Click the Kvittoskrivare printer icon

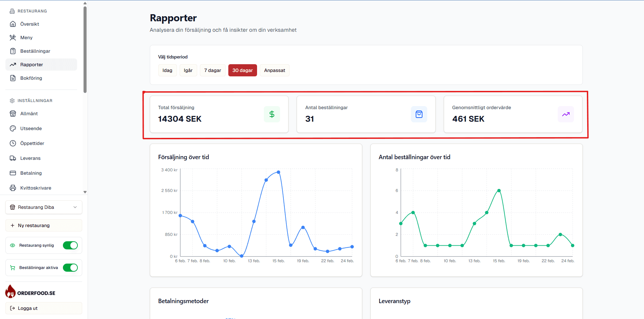[x=13, y=188]
